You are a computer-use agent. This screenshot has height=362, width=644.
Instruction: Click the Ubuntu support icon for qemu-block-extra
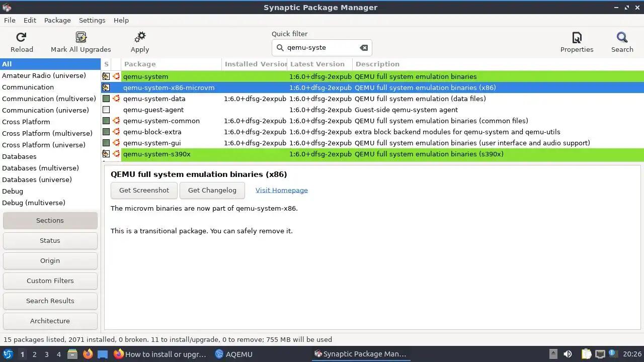click(x=116, y=132)
